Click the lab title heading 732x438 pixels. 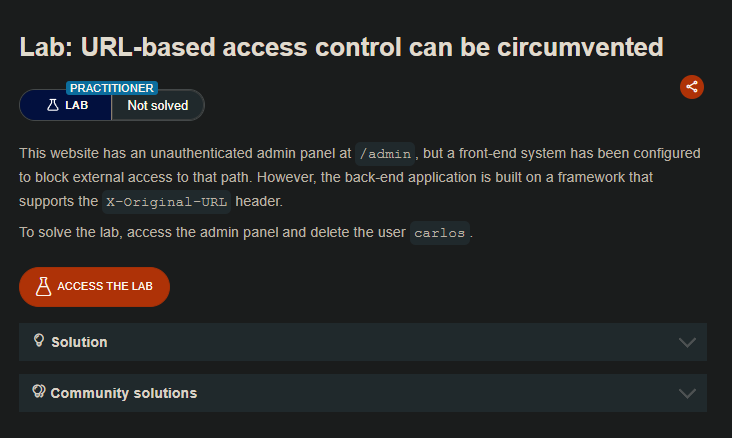pos(342,47)
